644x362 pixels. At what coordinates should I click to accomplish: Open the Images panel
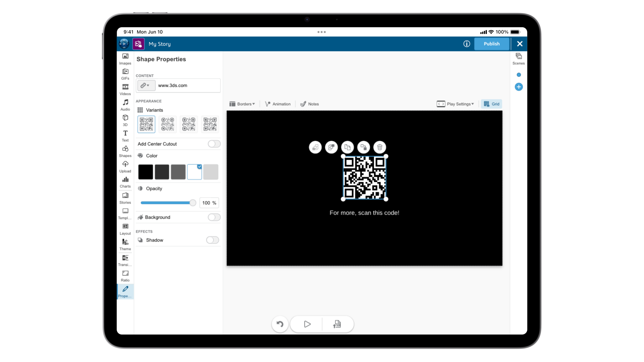125,59
